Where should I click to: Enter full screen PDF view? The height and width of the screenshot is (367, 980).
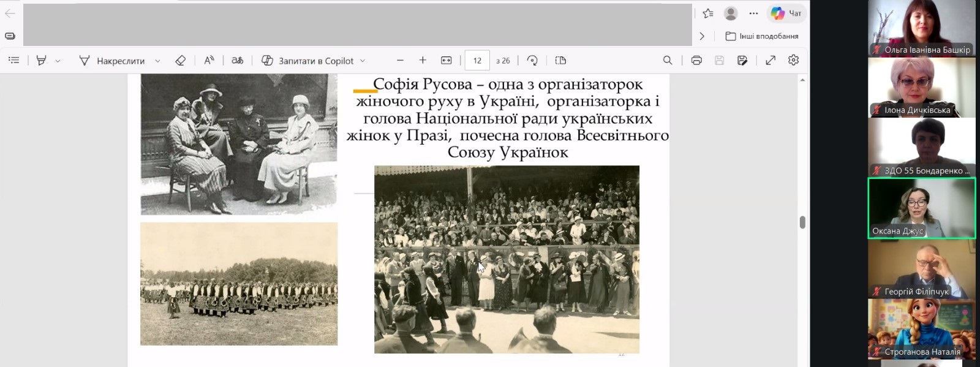pos(771,60)
